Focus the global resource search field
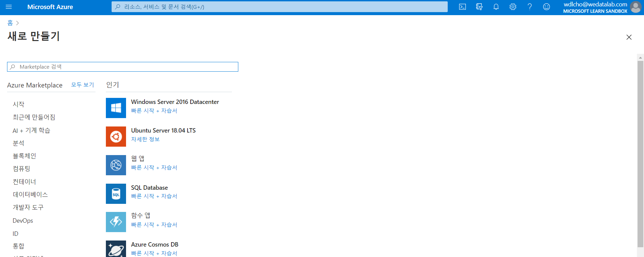Screen dimensions: 644x257 point(280,7)
